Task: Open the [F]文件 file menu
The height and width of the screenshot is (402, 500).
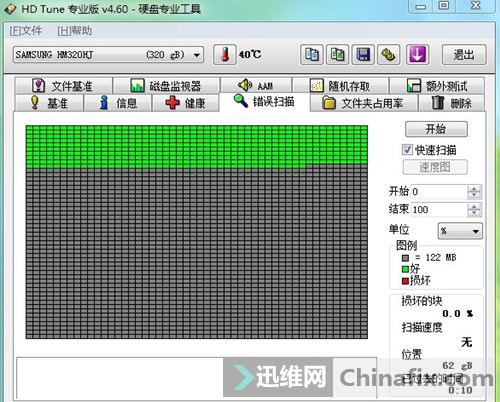Action: point(26,31)
